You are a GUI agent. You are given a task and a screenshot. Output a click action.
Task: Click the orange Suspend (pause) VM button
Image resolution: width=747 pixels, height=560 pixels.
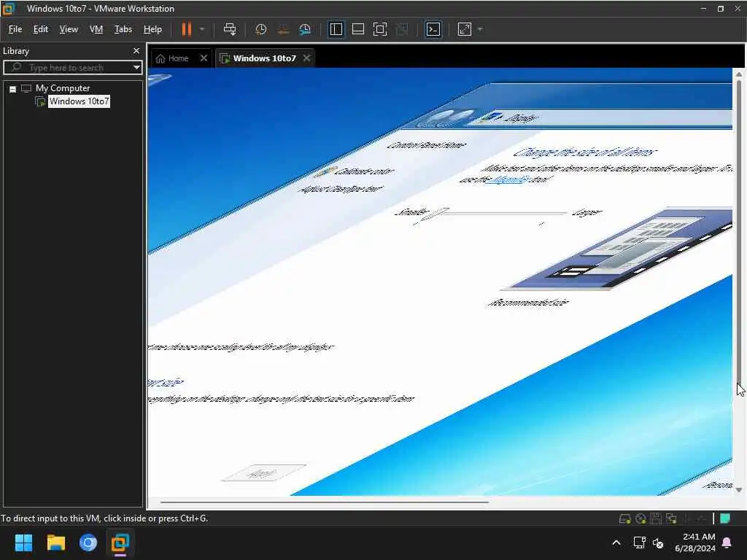186,29
